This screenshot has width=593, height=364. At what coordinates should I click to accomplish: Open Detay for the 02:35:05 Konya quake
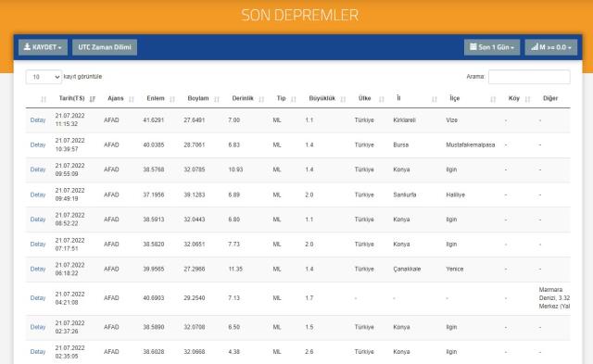38,352
